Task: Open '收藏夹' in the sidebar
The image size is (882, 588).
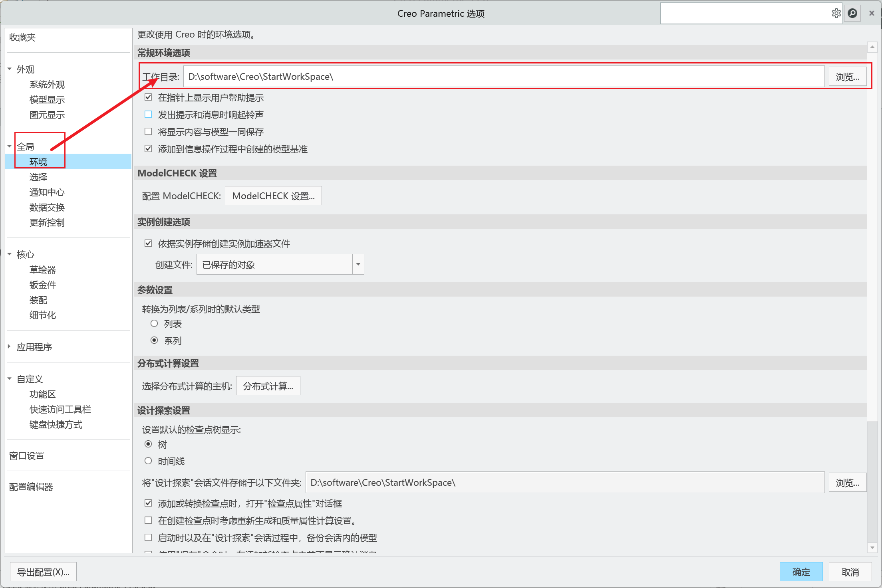Action: (22, 38)
